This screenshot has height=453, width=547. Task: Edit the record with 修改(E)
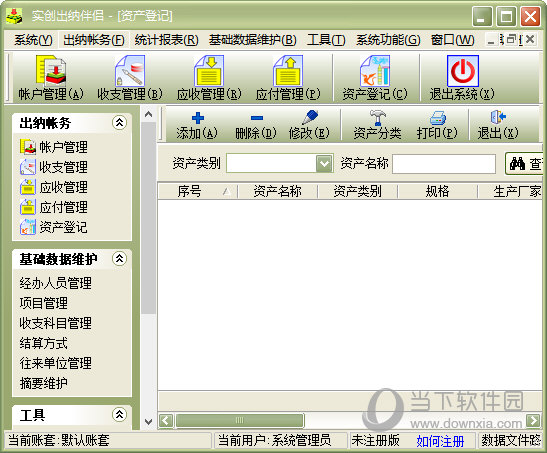pos(309,125)
